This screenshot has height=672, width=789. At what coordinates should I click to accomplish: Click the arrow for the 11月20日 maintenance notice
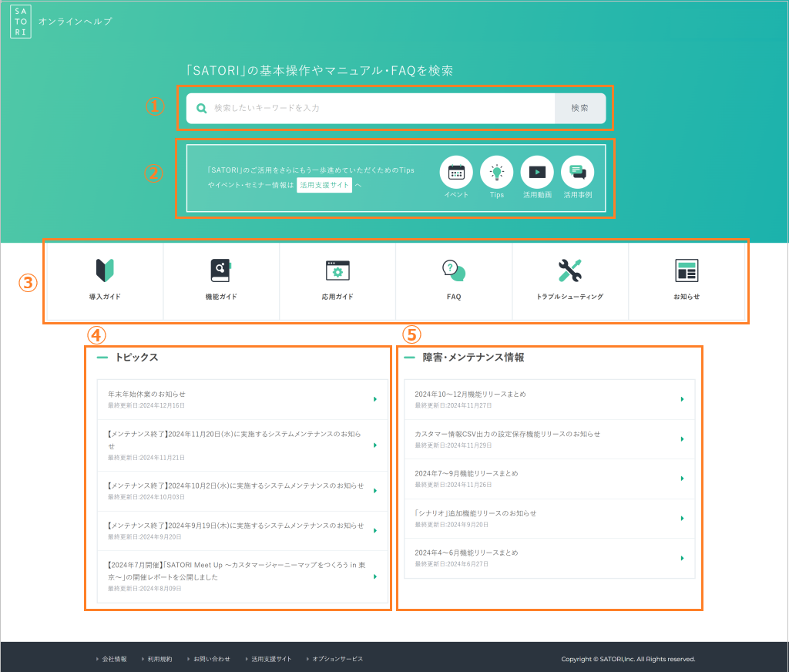click(375, 445)
